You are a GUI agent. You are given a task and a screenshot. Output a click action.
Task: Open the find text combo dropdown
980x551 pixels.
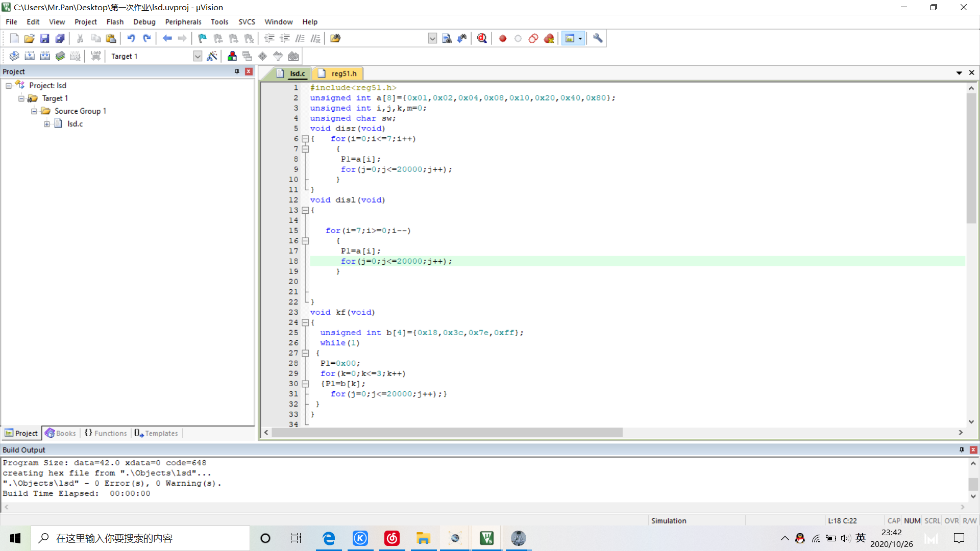click(432, 38)
